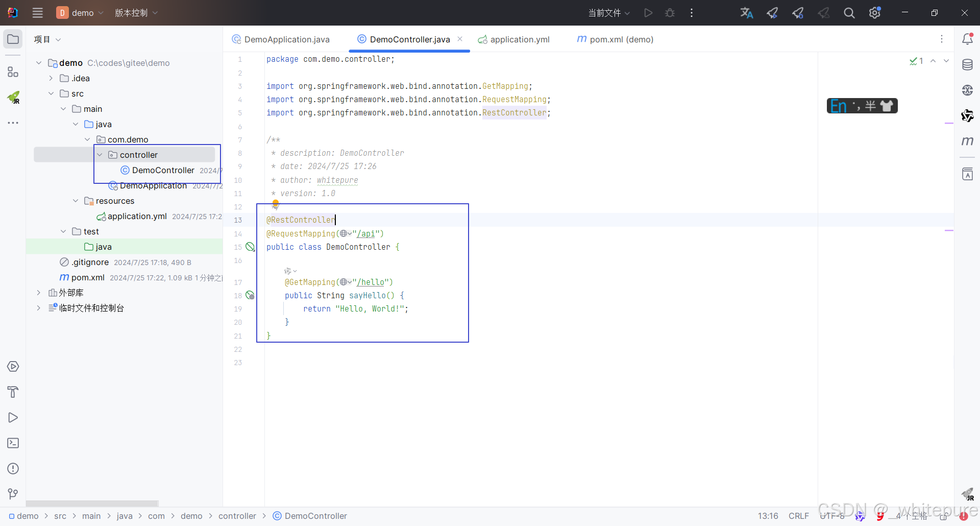Open the Maven panel on right sidebar
This screenshot has width=980, height=526.
click(967, 141)
